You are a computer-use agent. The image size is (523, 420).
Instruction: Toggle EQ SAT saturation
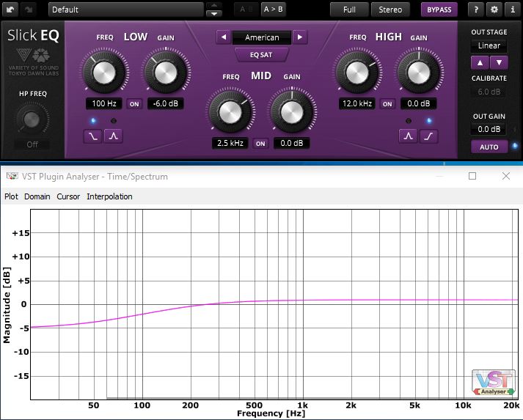coord(261,55)
